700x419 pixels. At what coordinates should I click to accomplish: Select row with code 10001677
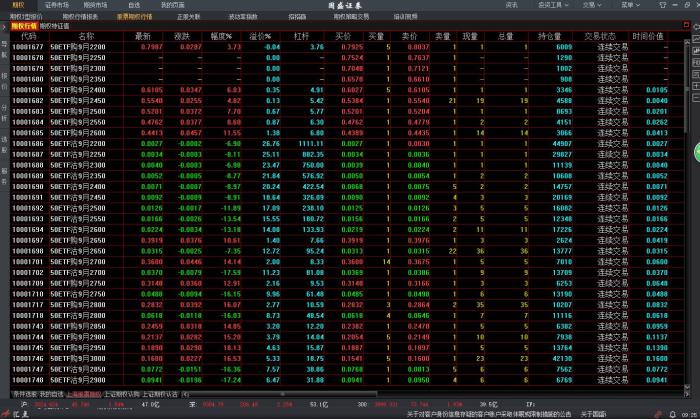[x=346, y=47]
